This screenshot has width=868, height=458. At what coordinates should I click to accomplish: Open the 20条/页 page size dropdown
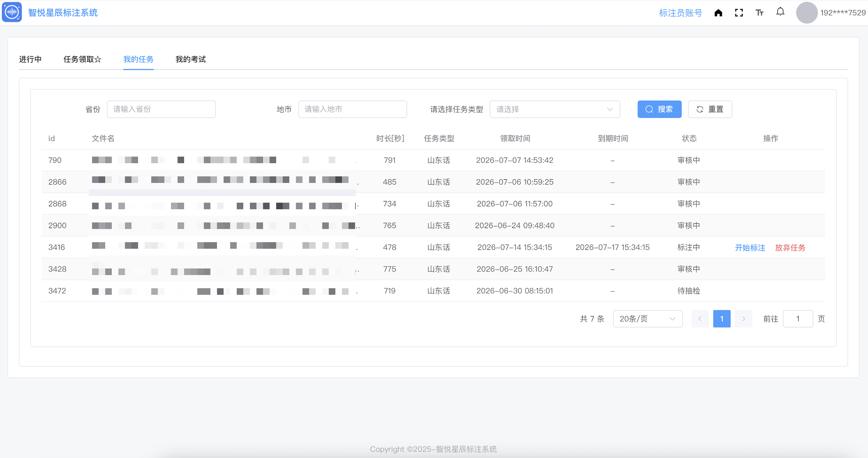(648, 319)
